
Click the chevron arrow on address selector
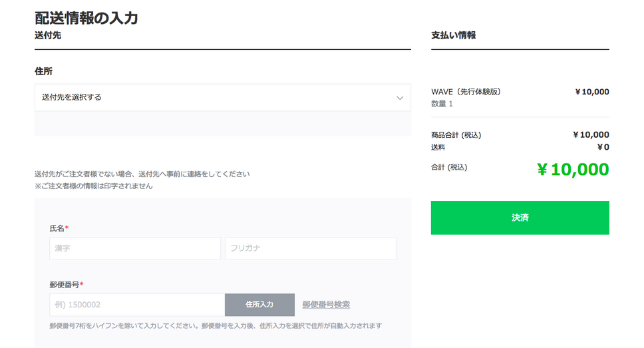point(400,98)
